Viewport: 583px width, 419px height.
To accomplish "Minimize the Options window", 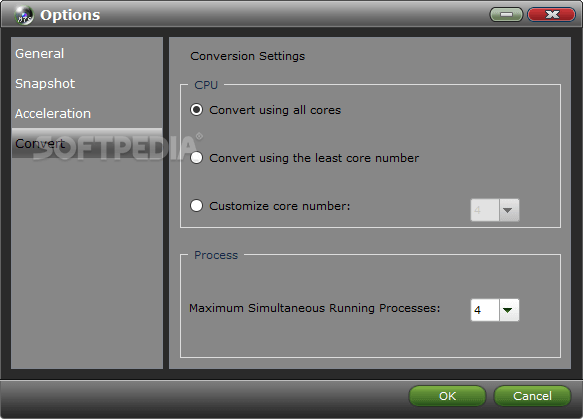I will [x=506, y=14].
